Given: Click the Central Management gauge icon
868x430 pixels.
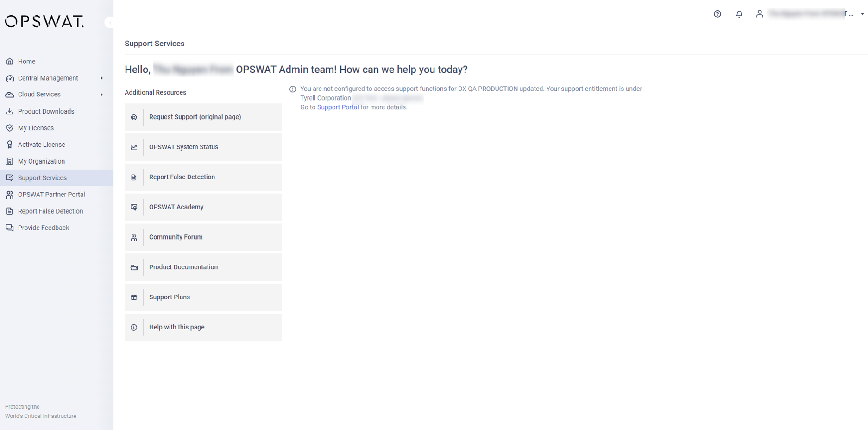Looking at the screenshot, I should pos(10,78).
